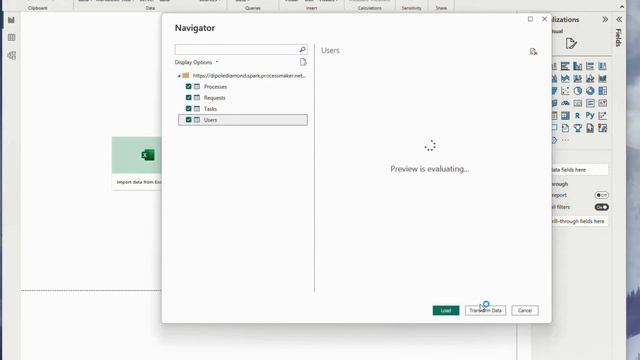Select the Processes row in Navigator

pyautogui.click(x=243, y=87)
